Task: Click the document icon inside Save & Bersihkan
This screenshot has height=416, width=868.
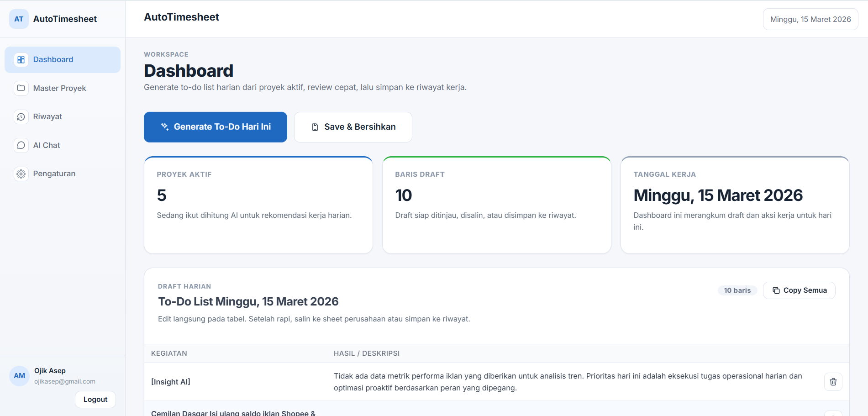Action: [x=315, y=126]
